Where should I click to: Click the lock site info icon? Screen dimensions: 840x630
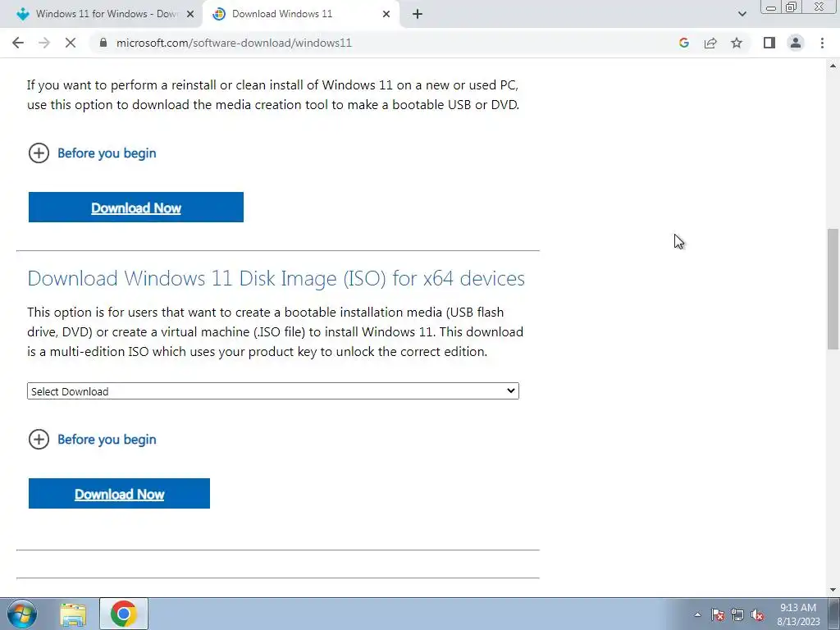103,43
